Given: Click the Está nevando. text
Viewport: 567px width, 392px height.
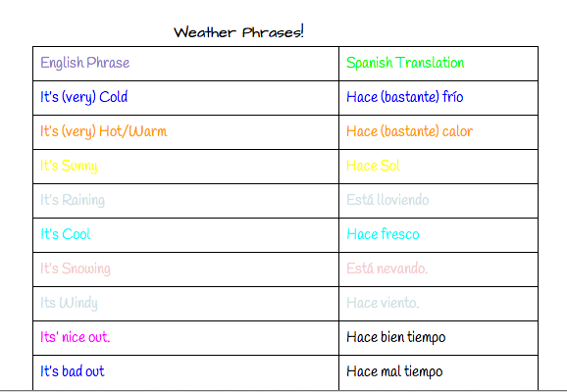Looking at the screenshot, I should (x=387, y=269).
